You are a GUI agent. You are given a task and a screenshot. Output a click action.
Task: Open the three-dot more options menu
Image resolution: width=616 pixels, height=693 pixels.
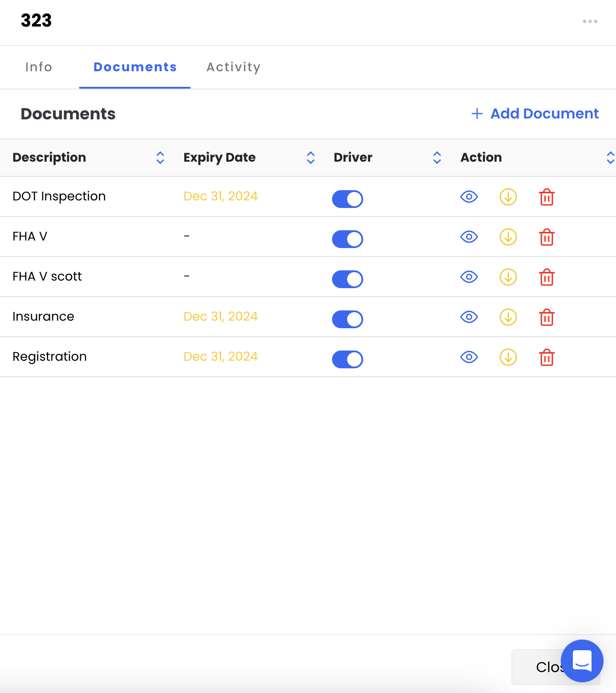click(590, 21)
